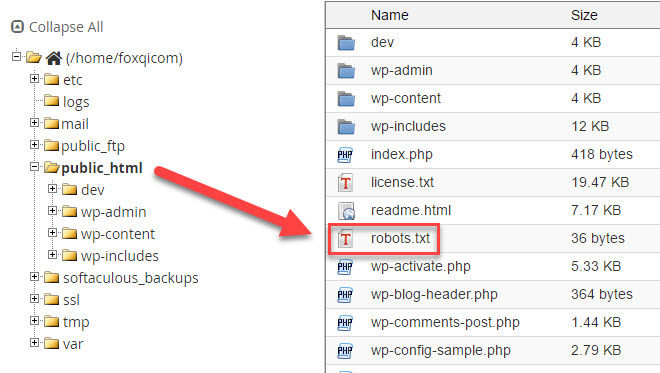Select the license.txt file name
This screenshot has height=373, width=660.
402,182
